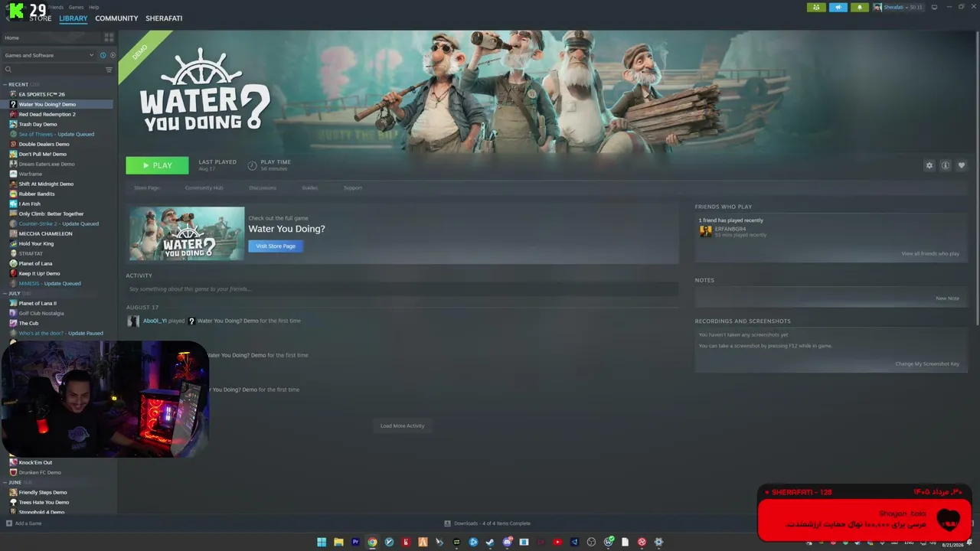Switch to the LIBRARY tab
Image resolution: width=980 pixels, height=551 pixels.
coord(73,18)
